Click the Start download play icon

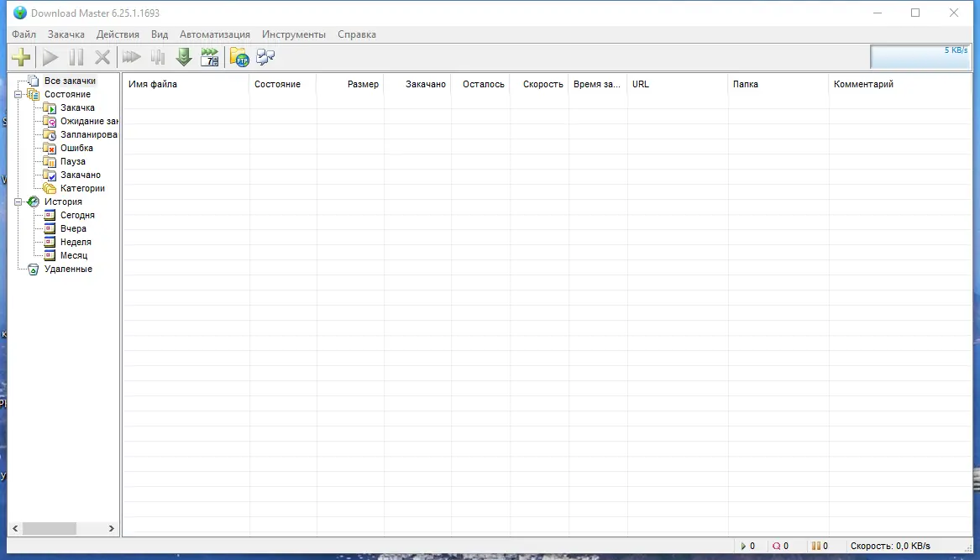[x=50, y=57]
